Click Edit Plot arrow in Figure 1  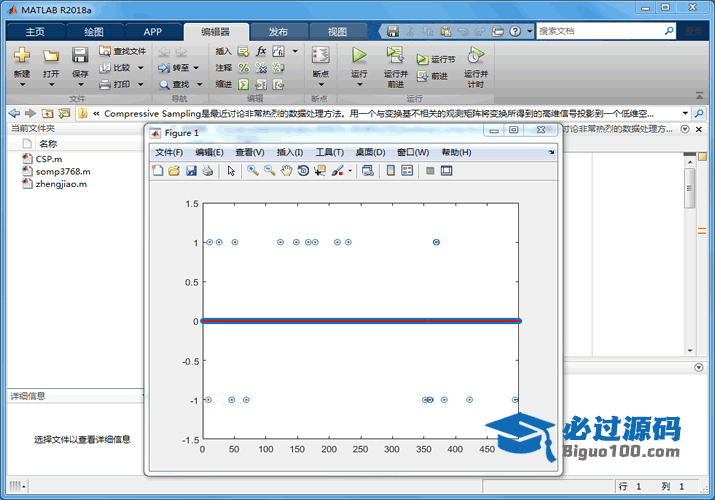[231, 170]
